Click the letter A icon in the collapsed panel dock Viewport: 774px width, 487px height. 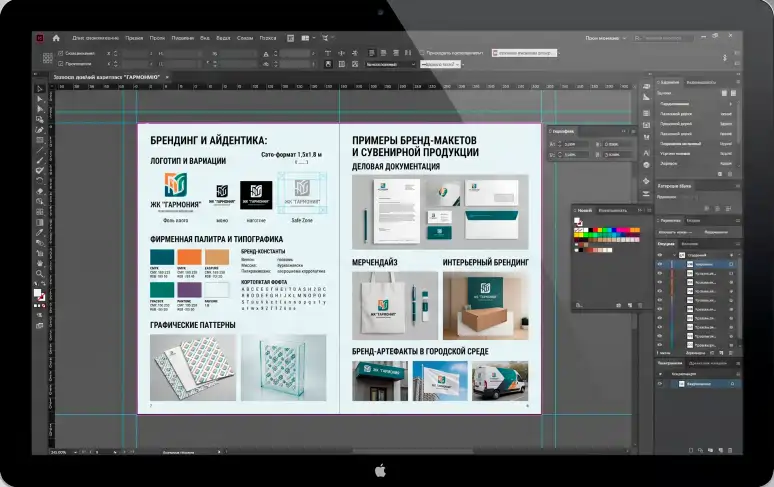click(646, 153)
